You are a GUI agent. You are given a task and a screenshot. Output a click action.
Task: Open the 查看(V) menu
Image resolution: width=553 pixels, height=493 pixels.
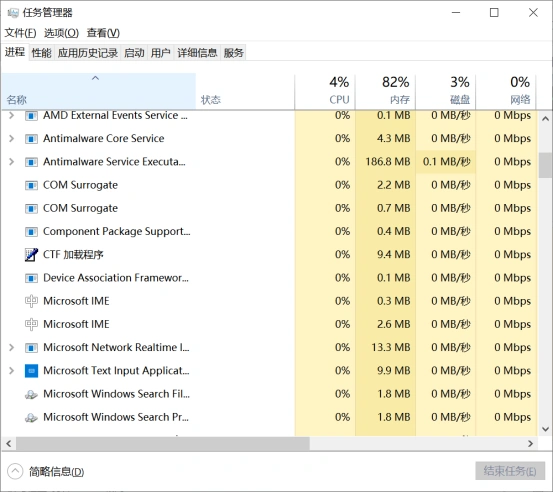103,33
